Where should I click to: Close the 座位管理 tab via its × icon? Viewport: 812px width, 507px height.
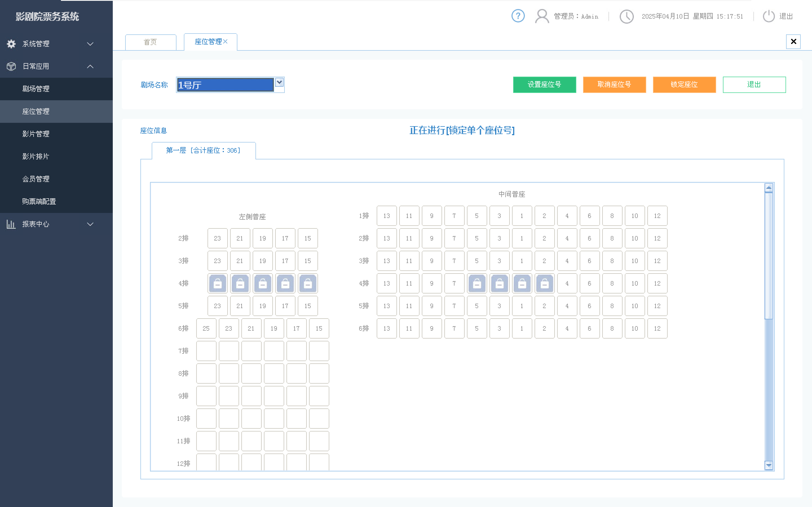click(226, 42)
